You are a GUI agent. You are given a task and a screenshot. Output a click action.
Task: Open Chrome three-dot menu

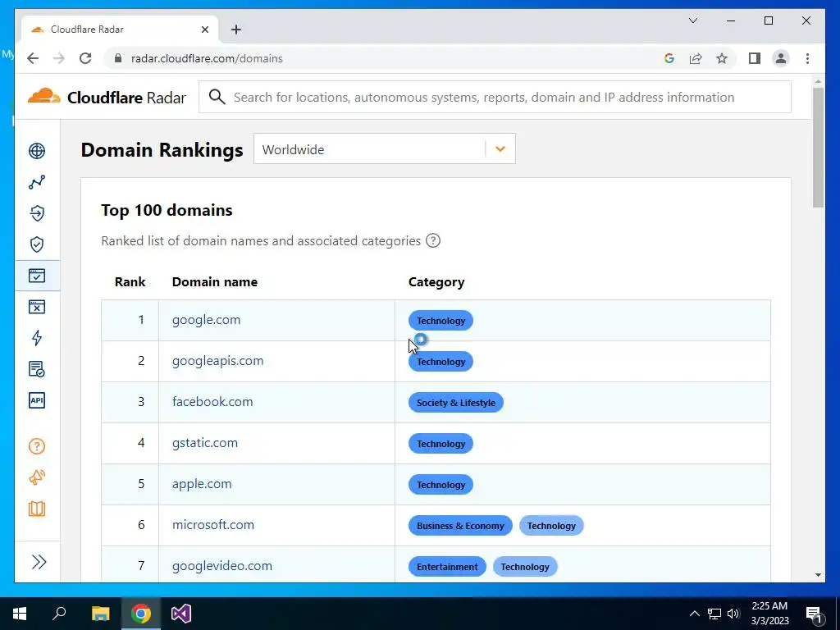point(807,58)
